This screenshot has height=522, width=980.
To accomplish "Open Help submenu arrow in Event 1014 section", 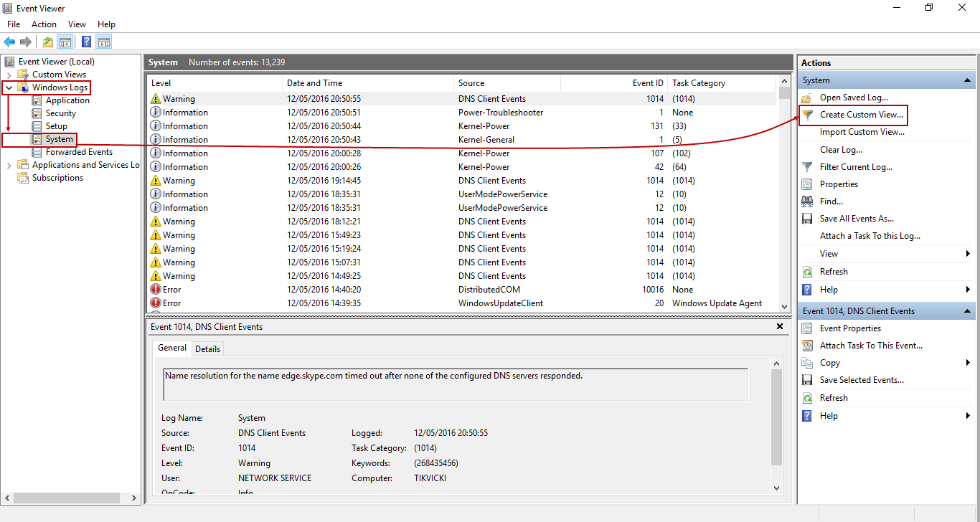I will [x=968, y=416].
